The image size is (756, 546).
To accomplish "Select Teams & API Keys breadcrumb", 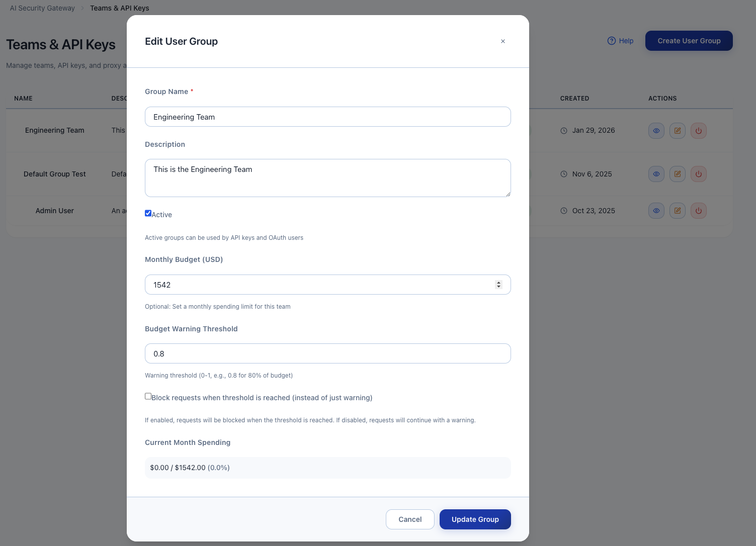I will [x=119, y=8].
